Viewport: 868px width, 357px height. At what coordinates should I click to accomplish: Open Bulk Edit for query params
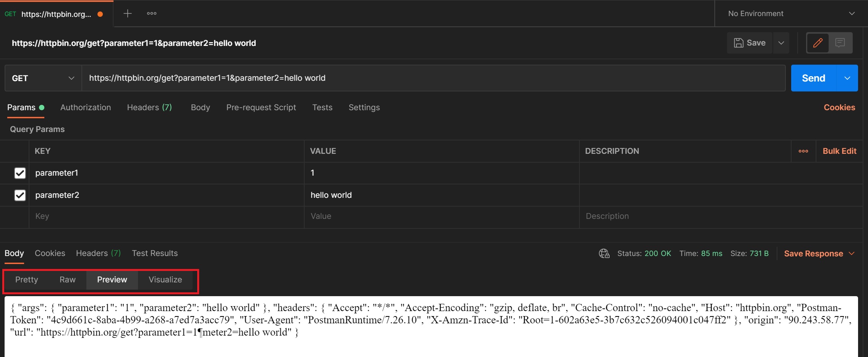[x=839, y=151]
